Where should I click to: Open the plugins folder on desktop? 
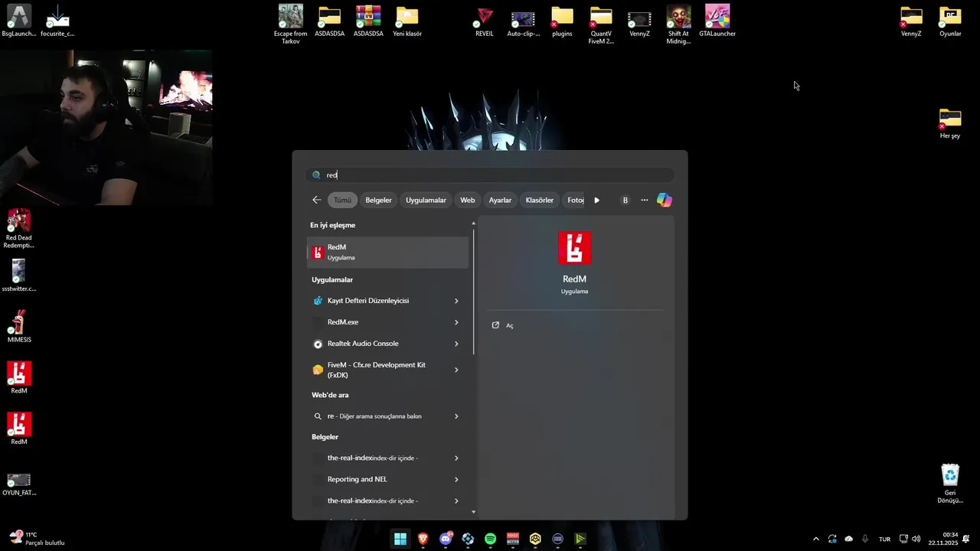coord(562,21)
